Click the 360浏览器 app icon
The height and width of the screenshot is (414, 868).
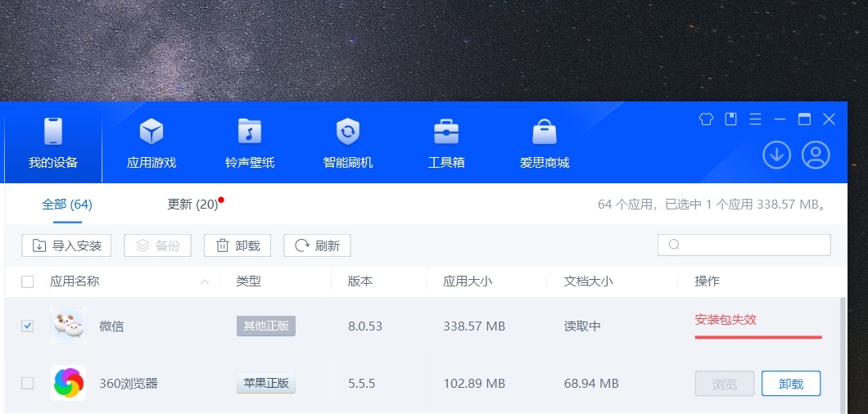click(x=68, y=383)
